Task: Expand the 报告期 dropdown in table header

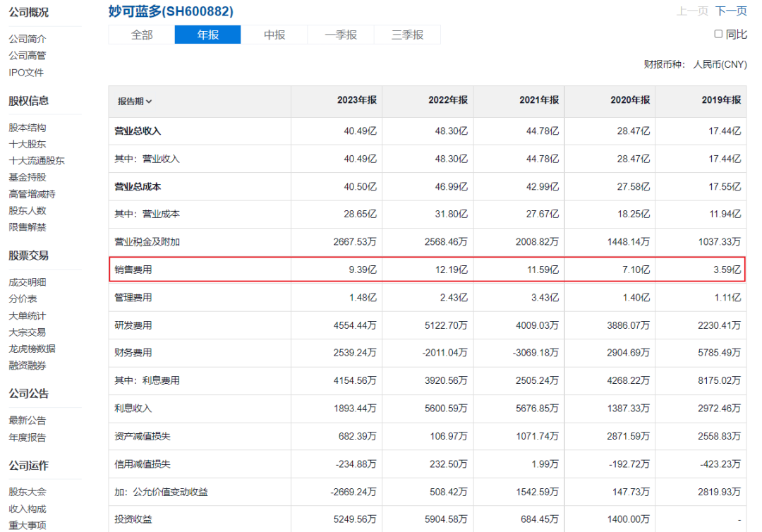Action: coord(135,101)
